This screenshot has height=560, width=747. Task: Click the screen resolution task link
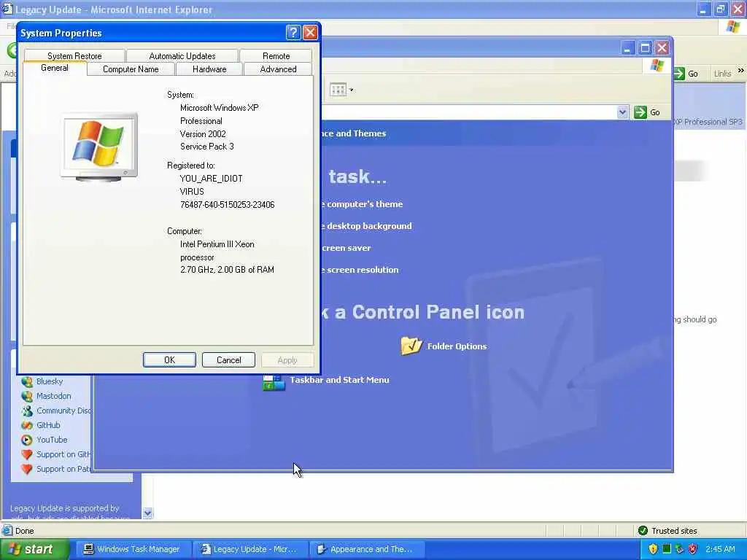(x=360, y=270)
